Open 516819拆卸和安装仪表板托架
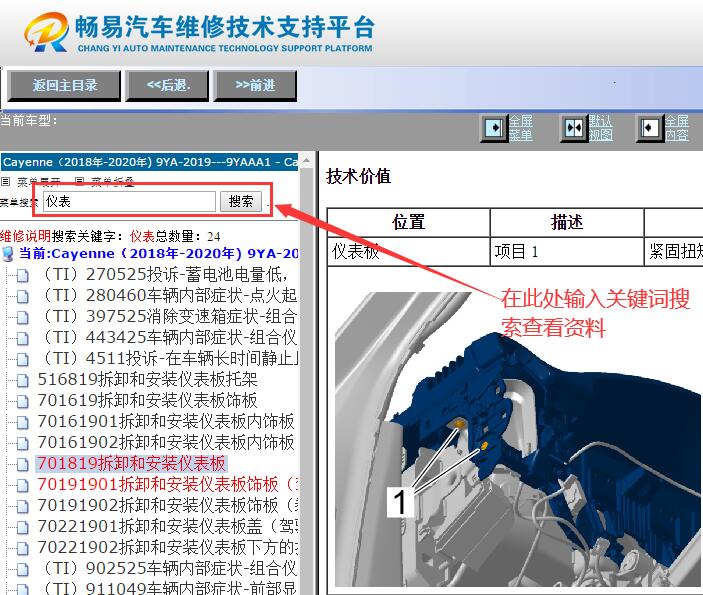Image resolution: width=703 pixels, height=595 pixels. (148, 380)
